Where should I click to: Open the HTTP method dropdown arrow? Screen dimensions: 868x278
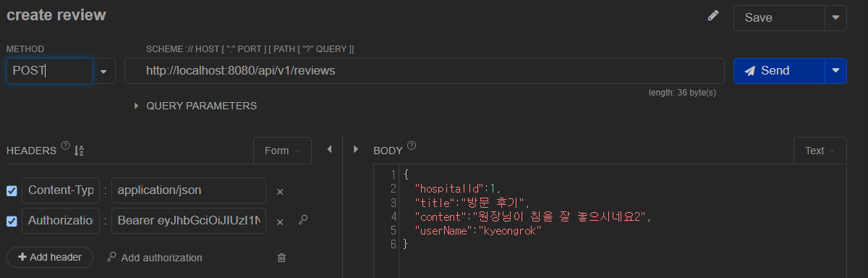[103, 71]
